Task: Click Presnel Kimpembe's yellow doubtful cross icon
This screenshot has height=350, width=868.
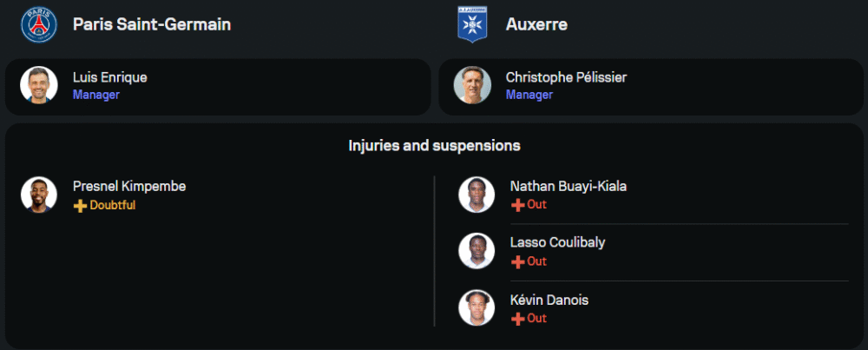Action: [80, 206]
